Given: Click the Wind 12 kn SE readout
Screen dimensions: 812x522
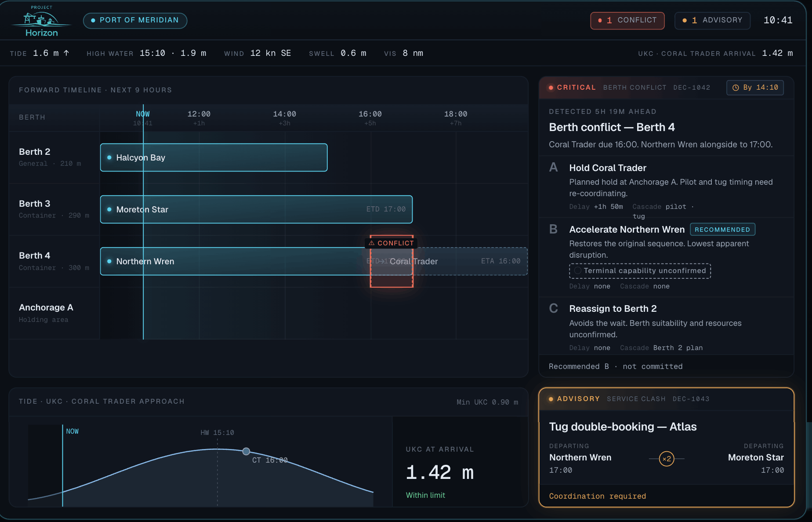Looking at the screenshot, I should pyautogui.click(x=257, y=53).
